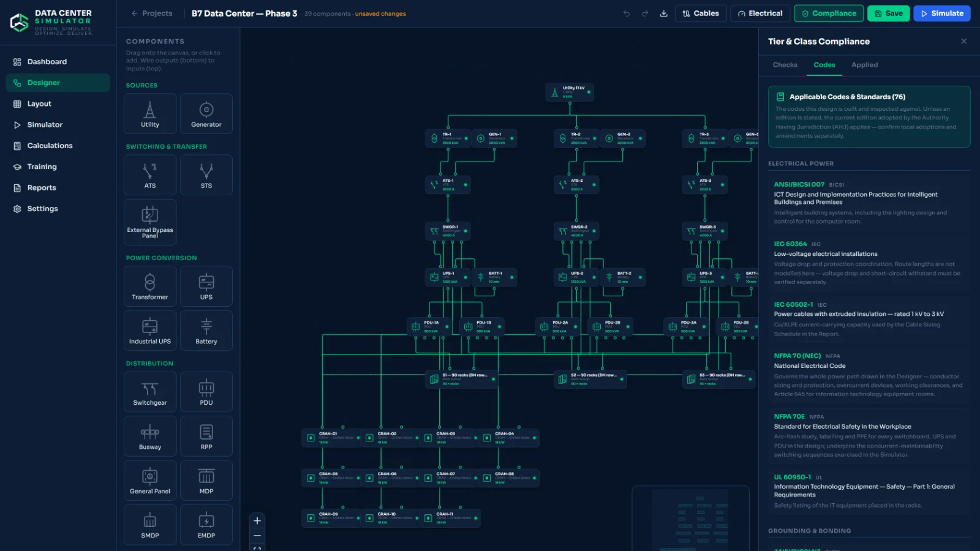
Task: Undo the last design change
Action: tap(627, 13)
